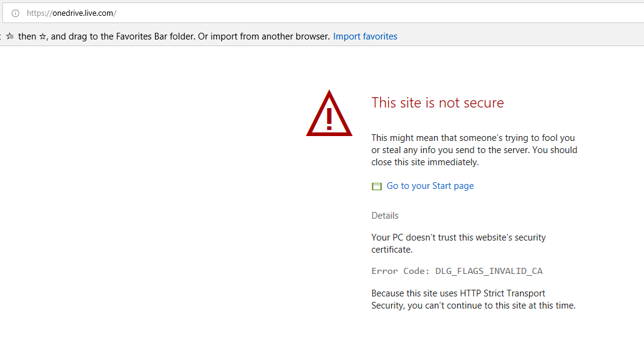Click the 'drag to the Favorites Bar folder' text
644x345 pixels.
[x=131, y=36]
